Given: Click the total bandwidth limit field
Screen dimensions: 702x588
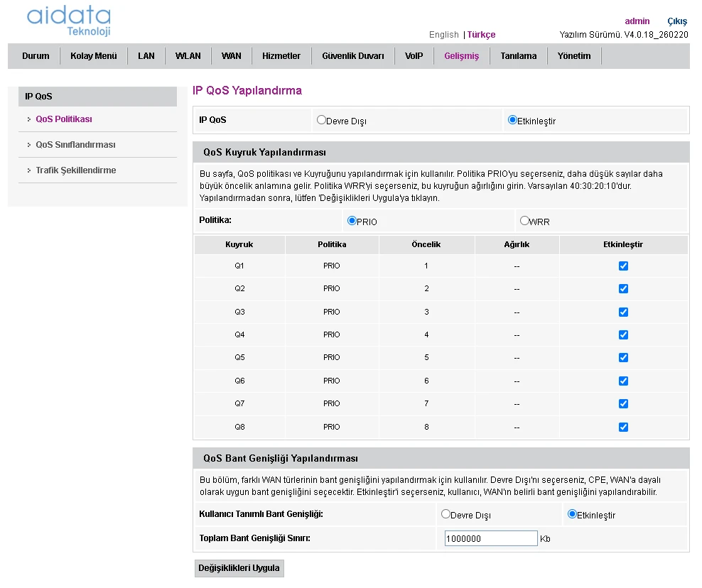Looking at the screenshot, I should coord(491,538).
